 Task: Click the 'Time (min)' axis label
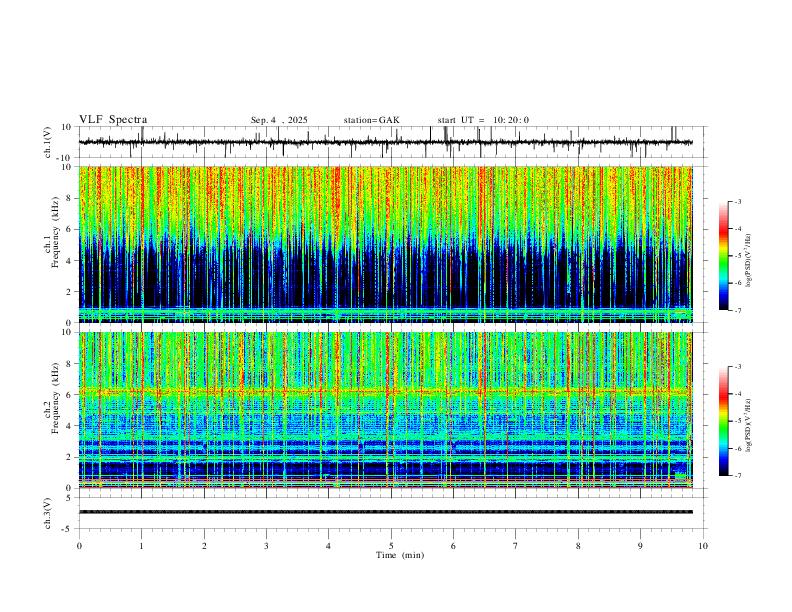click(x=400, y=555)
